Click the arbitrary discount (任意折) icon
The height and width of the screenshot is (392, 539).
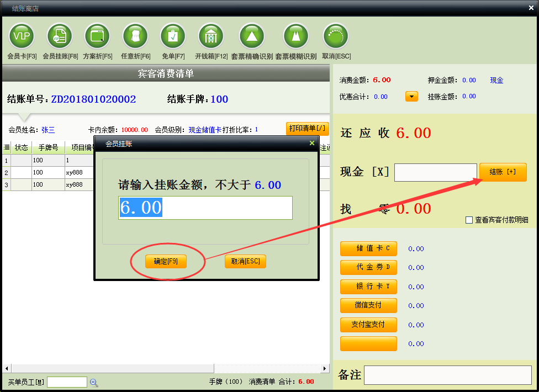[x=135, y=36]
